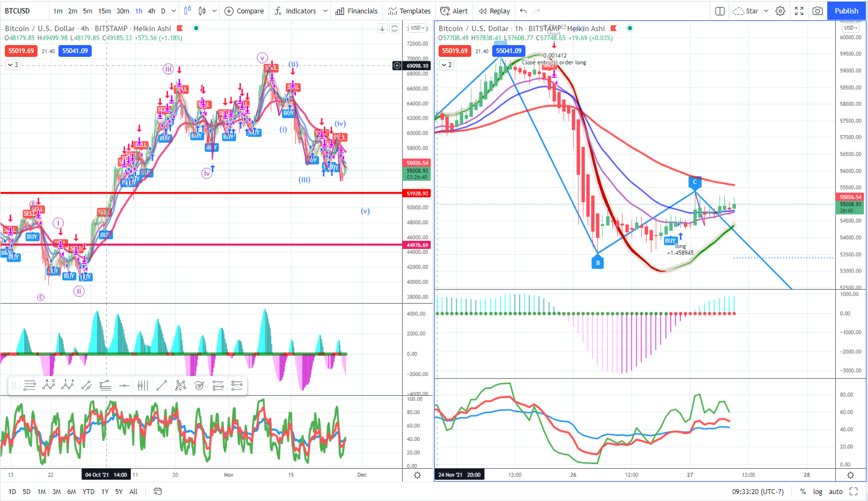The image size is (868, 501).
Task: Select the trend line drawing tool
Action: point(161,385)
